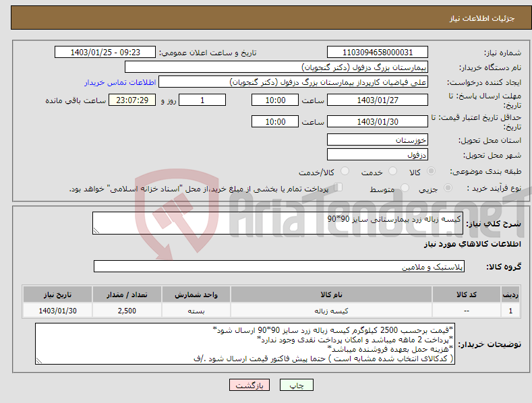Click the توضیحات خریدار label
Screen dimensions: 532x403
(490, 344)
